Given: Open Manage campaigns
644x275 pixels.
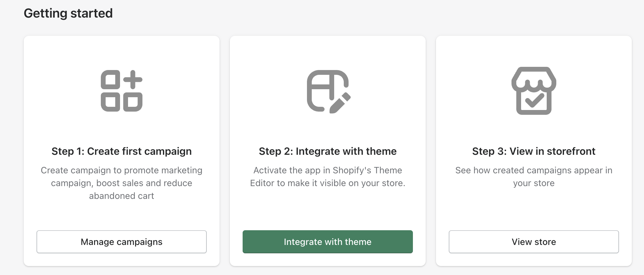Looking at the screenshot, I should (x=122, y=242).
